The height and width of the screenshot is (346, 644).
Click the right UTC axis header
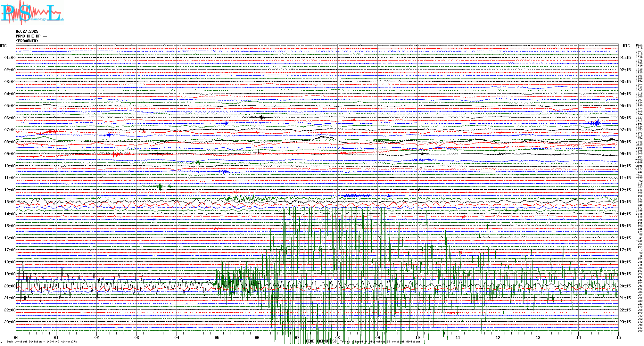626,46
